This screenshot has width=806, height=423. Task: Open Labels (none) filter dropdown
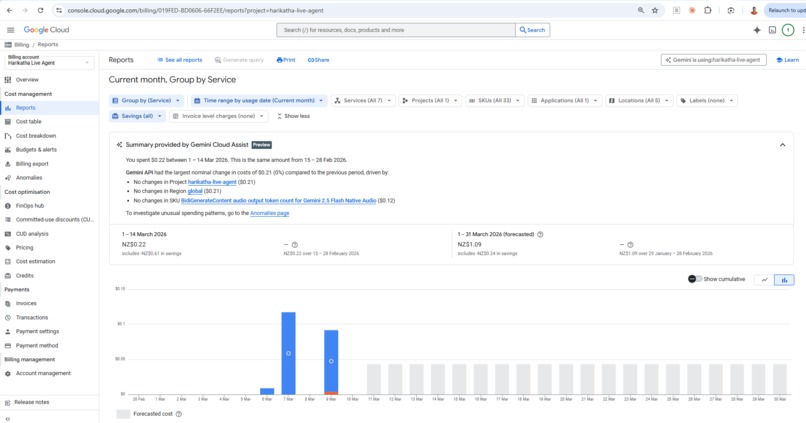pos(707,101)
